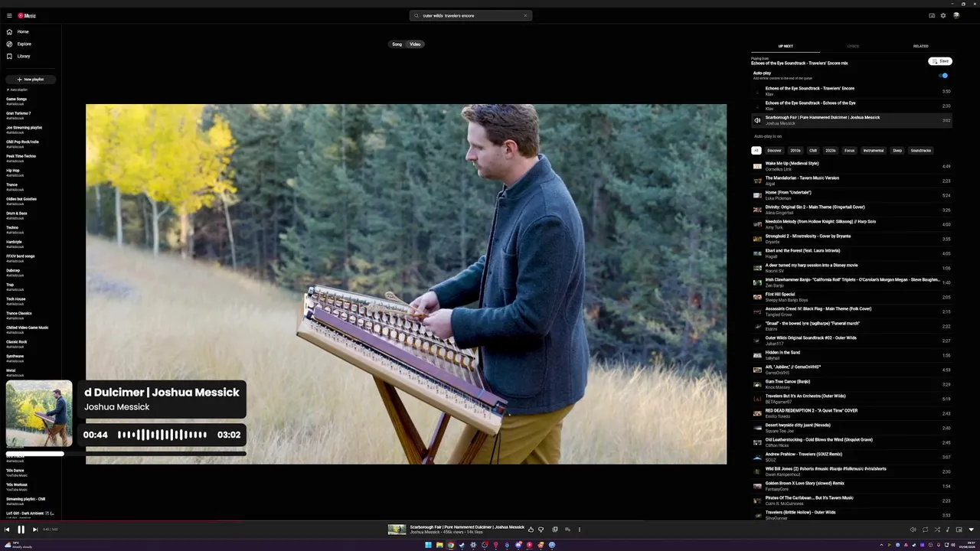Play Wake Me Up (Medieval Style)
The image size is (980, 551).
[851, 166]
